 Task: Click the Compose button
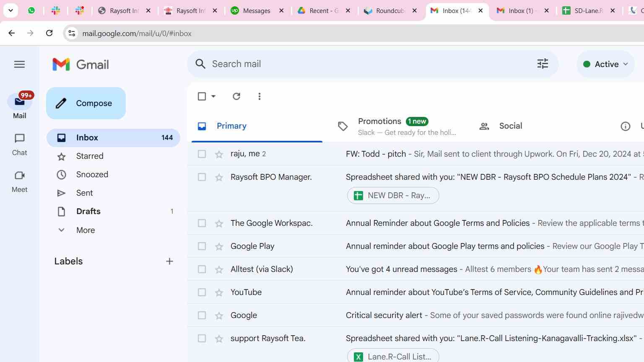[86, 103]
